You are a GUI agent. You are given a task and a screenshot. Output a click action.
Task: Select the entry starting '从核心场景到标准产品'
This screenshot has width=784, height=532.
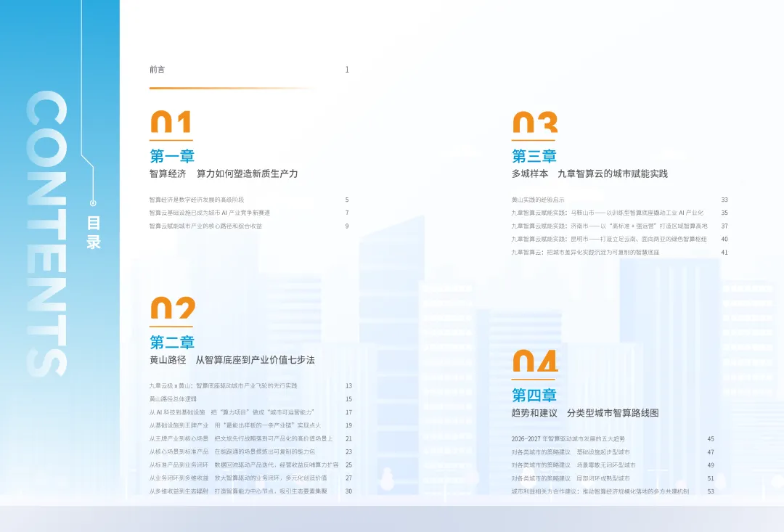232,451
